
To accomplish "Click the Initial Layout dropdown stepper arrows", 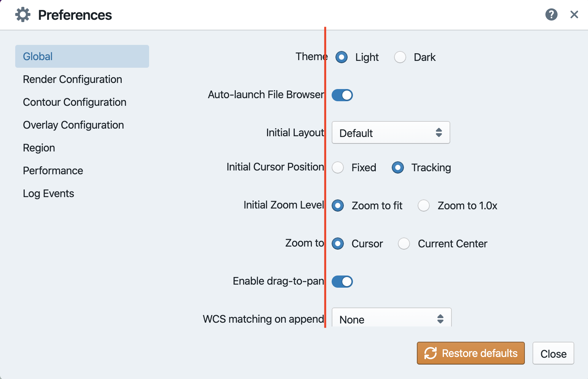I will click(x=439, y=132).
